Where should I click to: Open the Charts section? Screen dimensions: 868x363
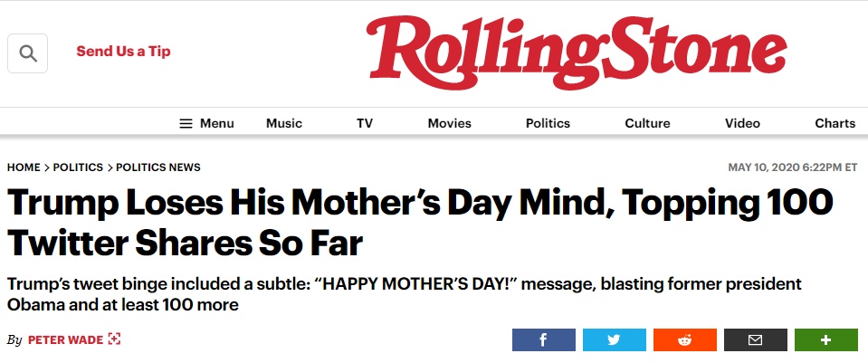point(835,123)
